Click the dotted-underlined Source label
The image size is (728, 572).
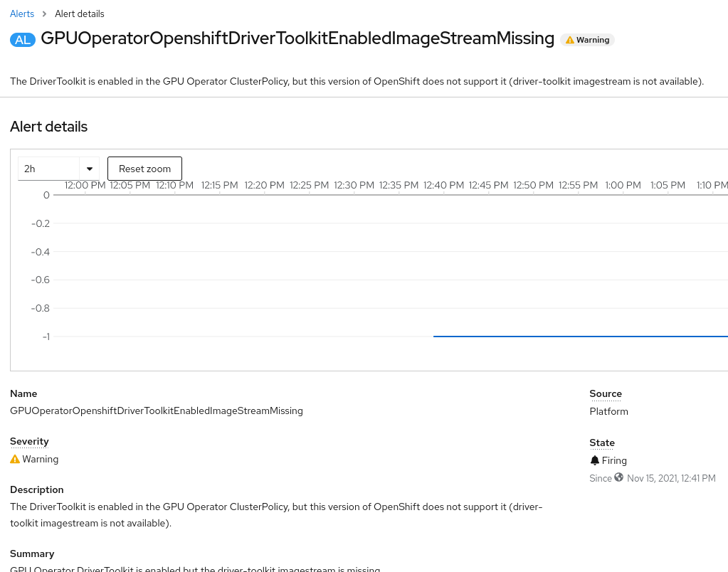[605, 393]
